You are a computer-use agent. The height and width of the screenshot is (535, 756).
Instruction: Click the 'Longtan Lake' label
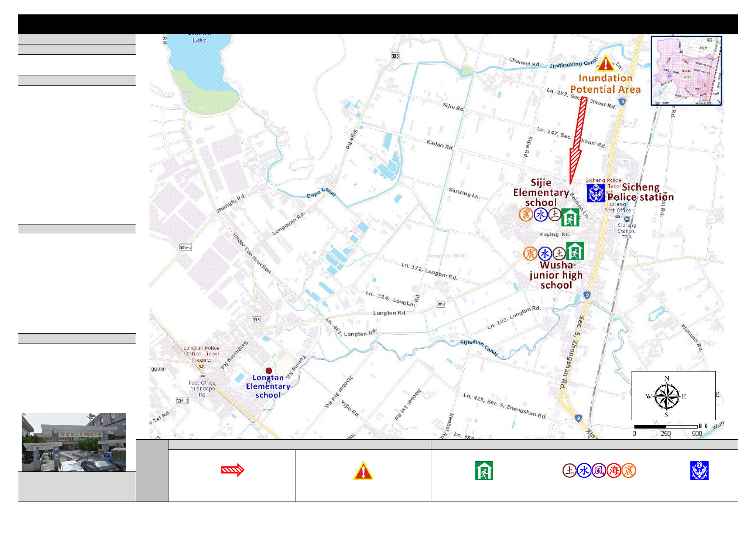(199, 38)
